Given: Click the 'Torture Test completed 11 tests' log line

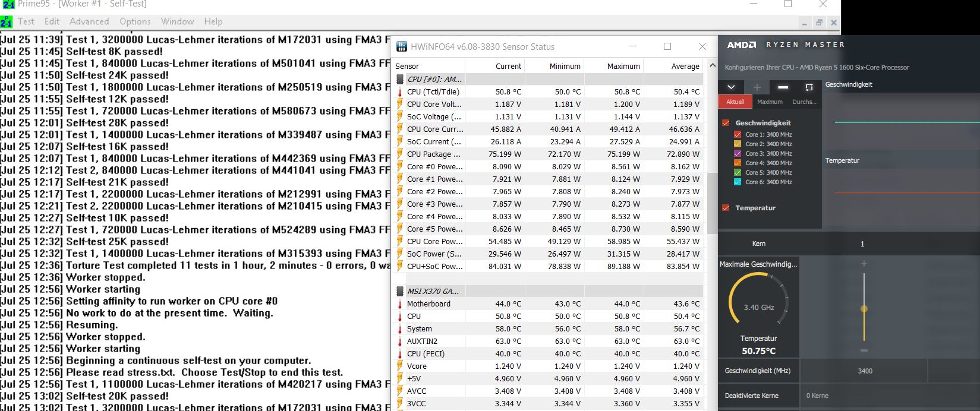Looking at the screenshot, I should click(x=196, y=265).
